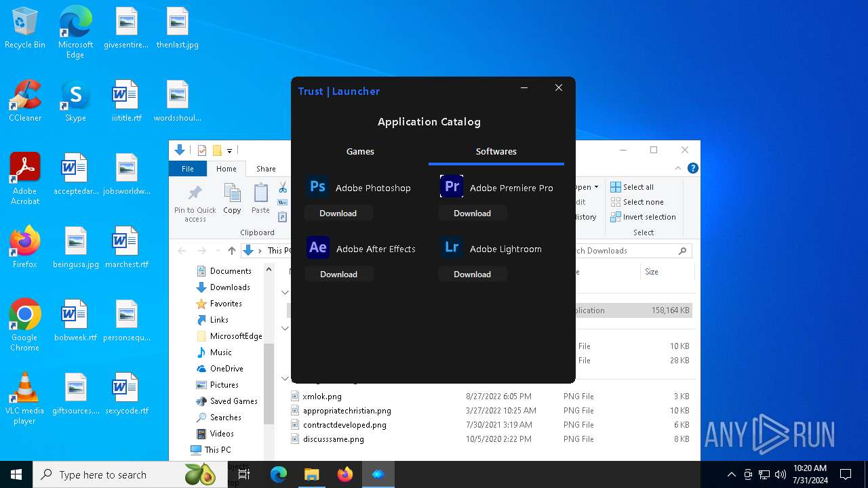This screenshot has height=488, width=868.
Task: Open Google Chrome desktop icon
Action: tap(25, 325)
